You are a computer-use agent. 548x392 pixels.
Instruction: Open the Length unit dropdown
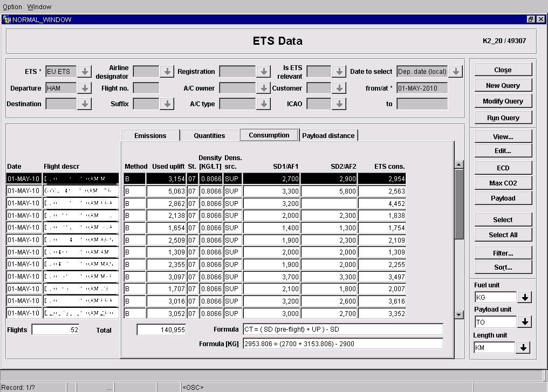523,348
